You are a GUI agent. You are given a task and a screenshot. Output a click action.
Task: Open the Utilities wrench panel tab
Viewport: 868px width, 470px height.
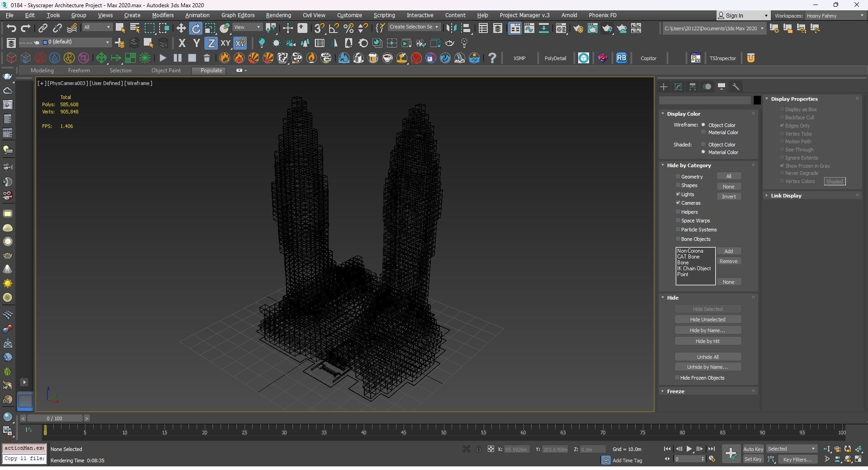pyautogui.click(x=736, y=87)
